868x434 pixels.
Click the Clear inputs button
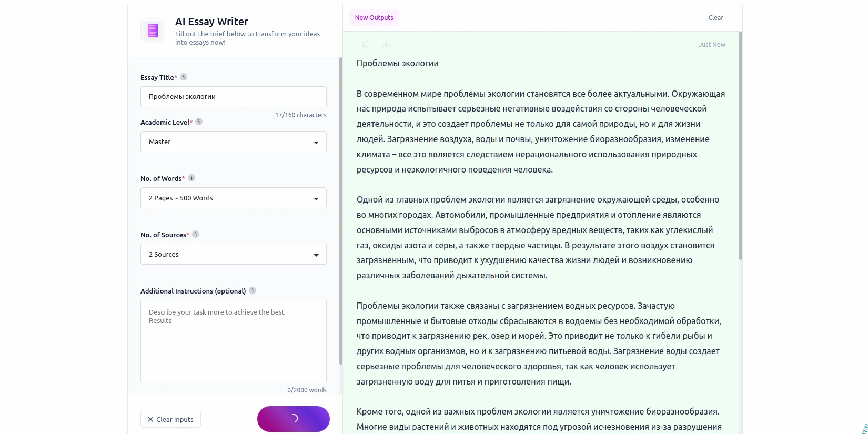click(x=170, y=419)
